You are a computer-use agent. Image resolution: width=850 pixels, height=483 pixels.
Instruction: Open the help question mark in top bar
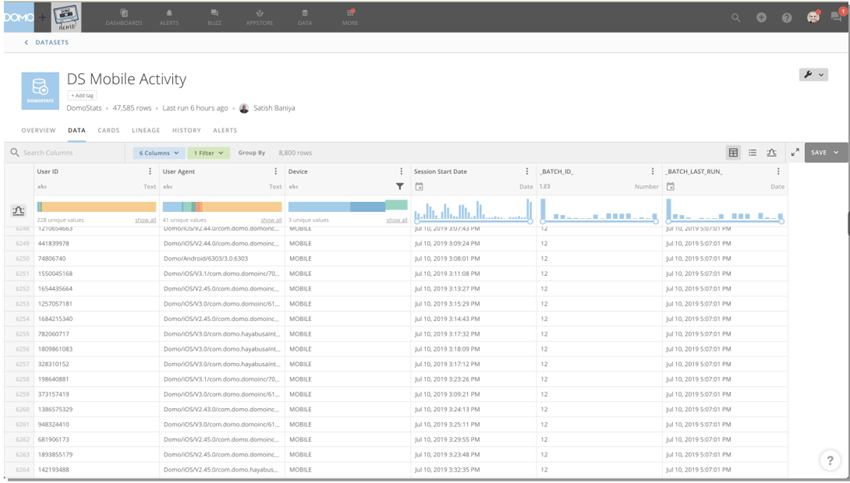787,17
